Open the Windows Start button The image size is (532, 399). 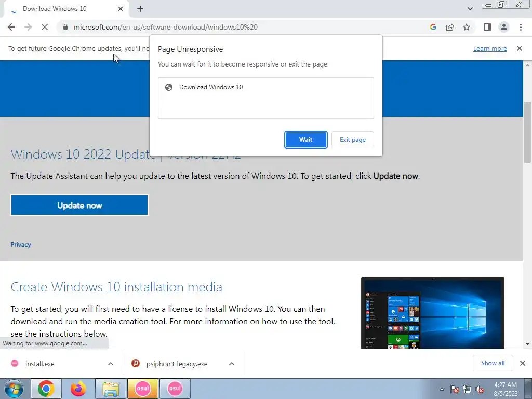[x=14, y=389]
